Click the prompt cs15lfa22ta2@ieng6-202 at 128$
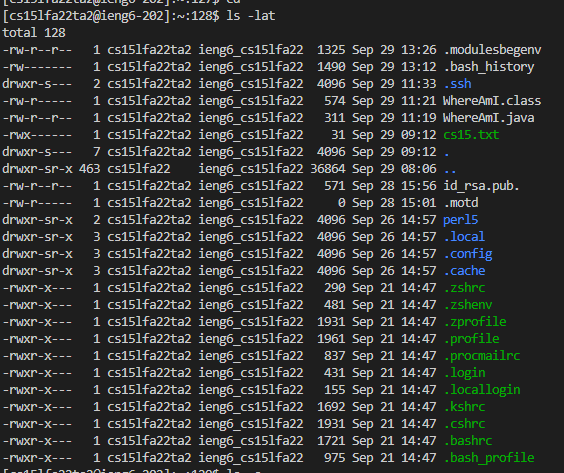 tap(86, 16)
